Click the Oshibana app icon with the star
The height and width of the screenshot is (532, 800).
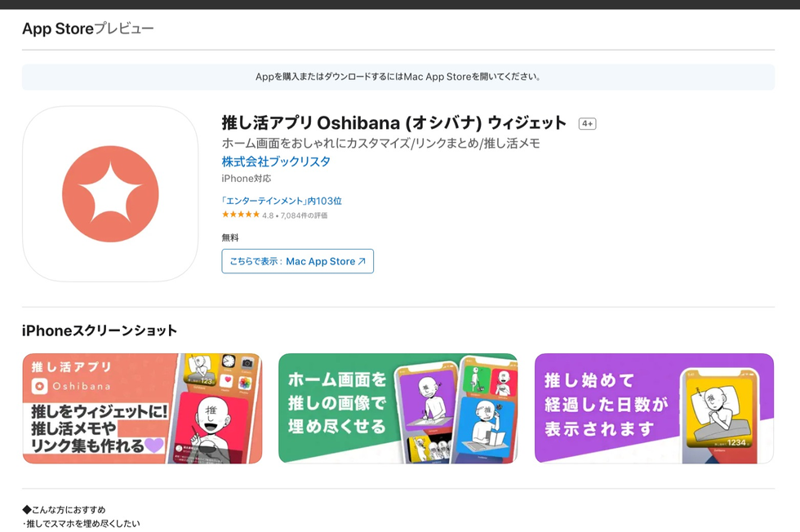[x=110, y=194]
